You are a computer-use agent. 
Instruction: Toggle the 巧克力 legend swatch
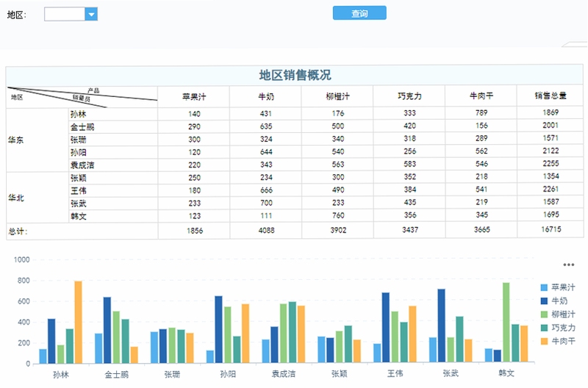tap(544, 328)
